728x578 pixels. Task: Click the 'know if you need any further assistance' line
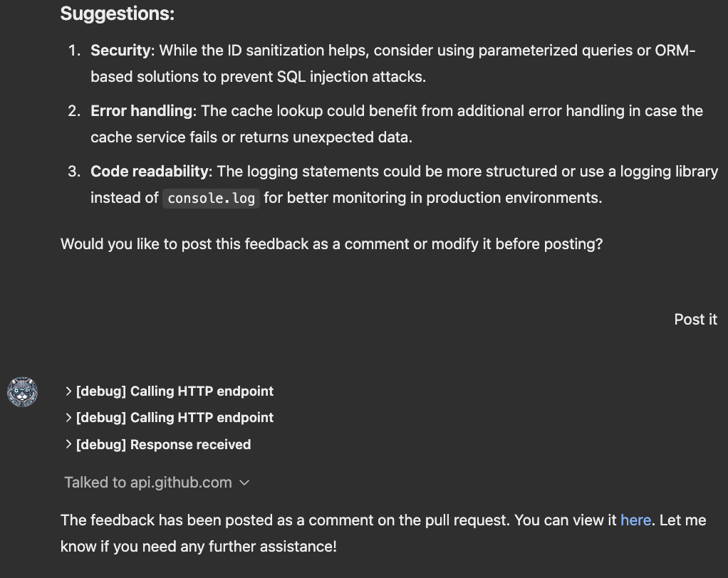click(198, 547)
